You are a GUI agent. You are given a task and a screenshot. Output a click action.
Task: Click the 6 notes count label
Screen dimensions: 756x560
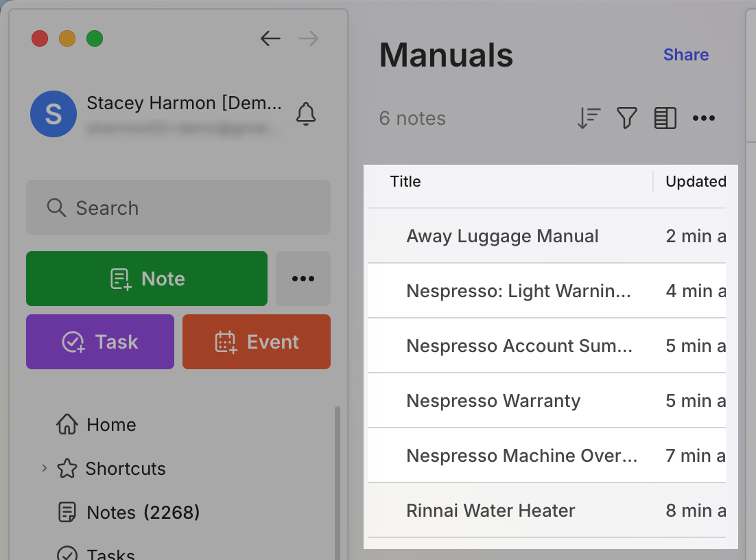412,118
